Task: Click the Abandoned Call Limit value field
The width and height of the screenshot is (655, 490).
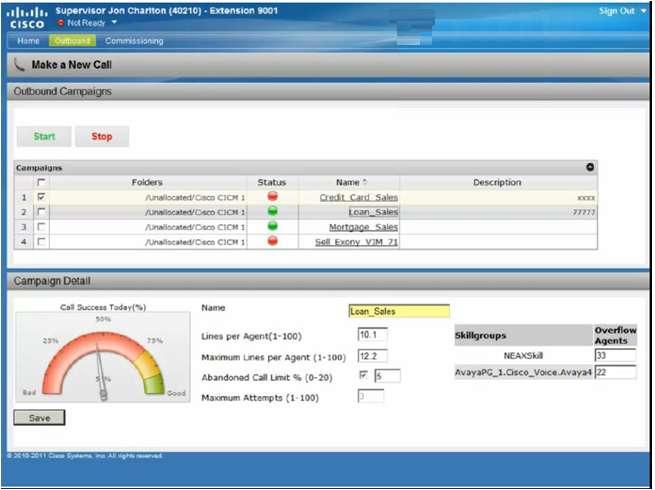Action: point(387,376)
